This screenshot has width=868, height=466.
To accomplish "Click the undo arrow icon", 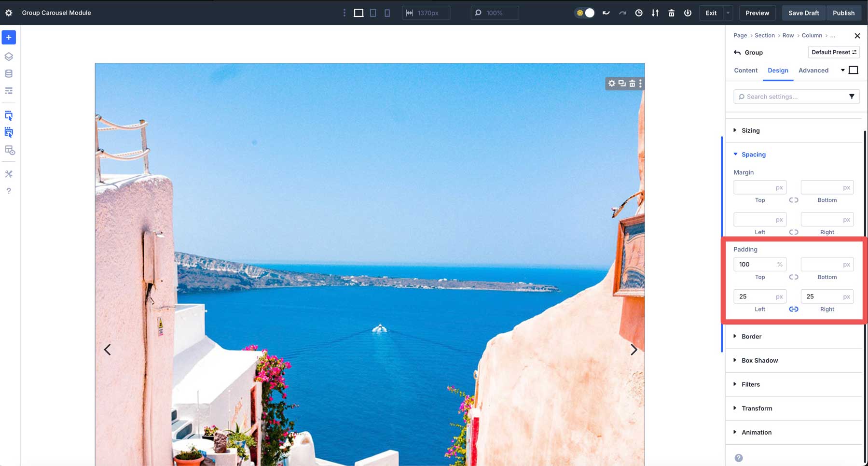I will point(606,13).
